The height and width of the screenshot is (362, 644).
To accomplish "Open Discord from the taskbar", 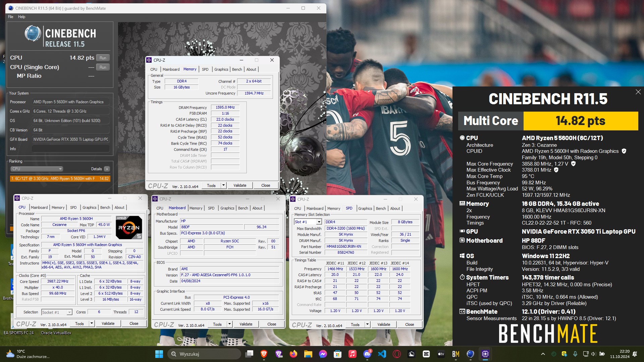I will 367,354.
